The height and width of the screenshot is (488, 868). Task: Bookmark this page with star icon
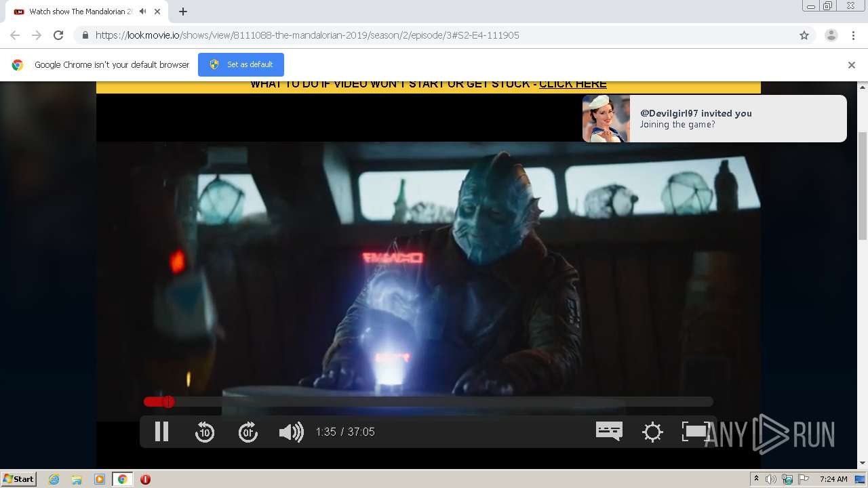(x=804, y=35)
